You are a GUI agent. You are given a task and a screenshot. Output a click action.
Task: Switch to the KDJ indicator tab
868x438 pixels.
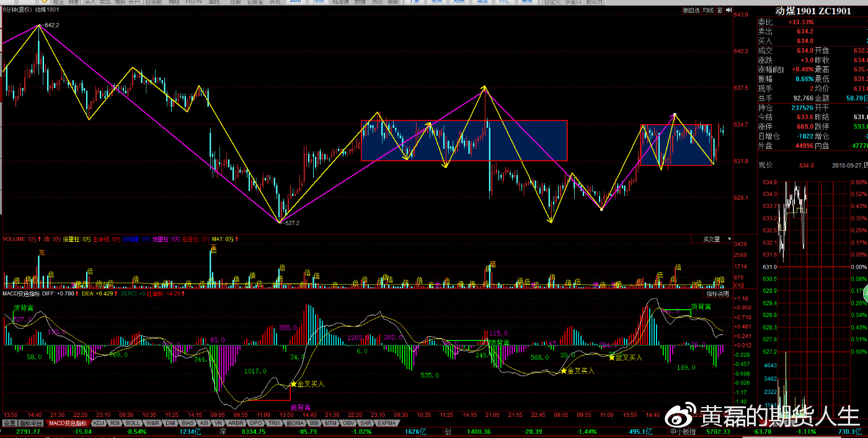[x=99, y=423]
